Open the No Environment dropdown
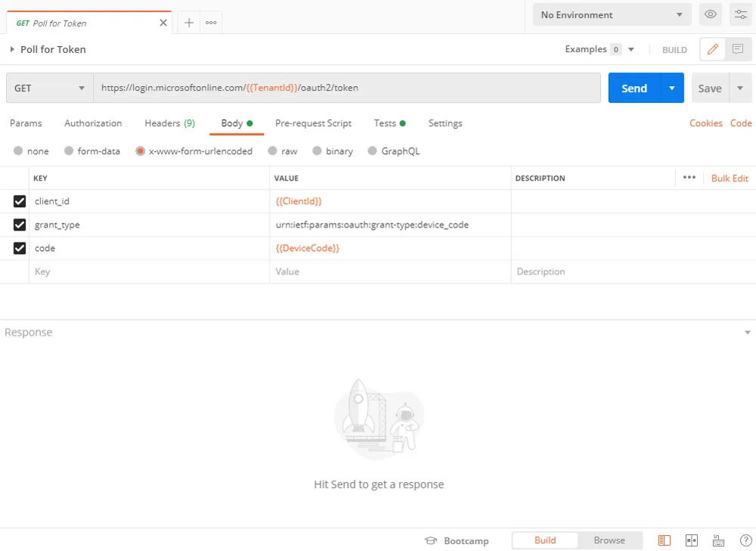 (x=612, y=15)
